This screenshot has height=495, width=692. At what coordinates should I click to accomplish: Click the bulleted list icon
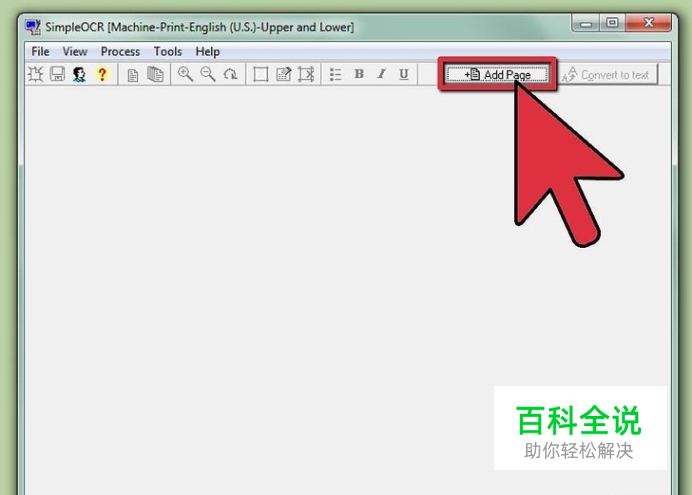(x=335, y=74)
